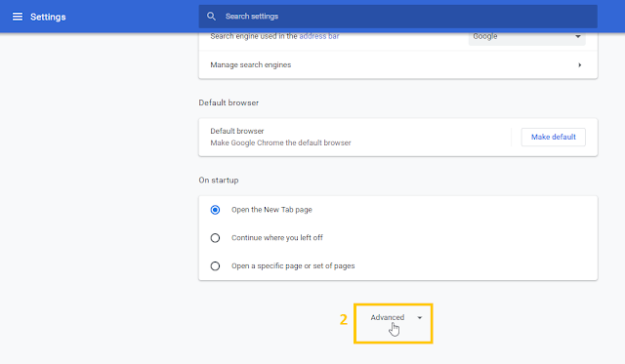Click the Settings title text
This screenshot has height=364, width=625.
click(x=48, y=17)
